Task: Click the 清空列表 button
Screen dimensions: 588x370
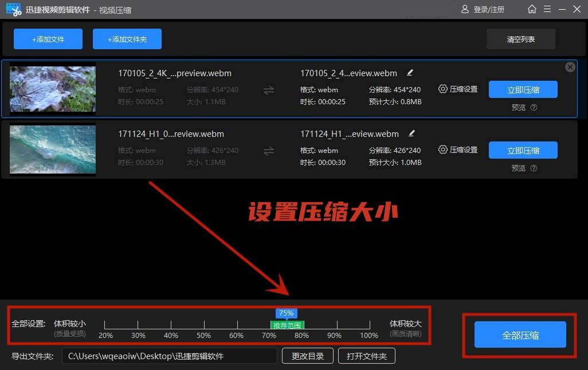Action: [x=521, y=39]
